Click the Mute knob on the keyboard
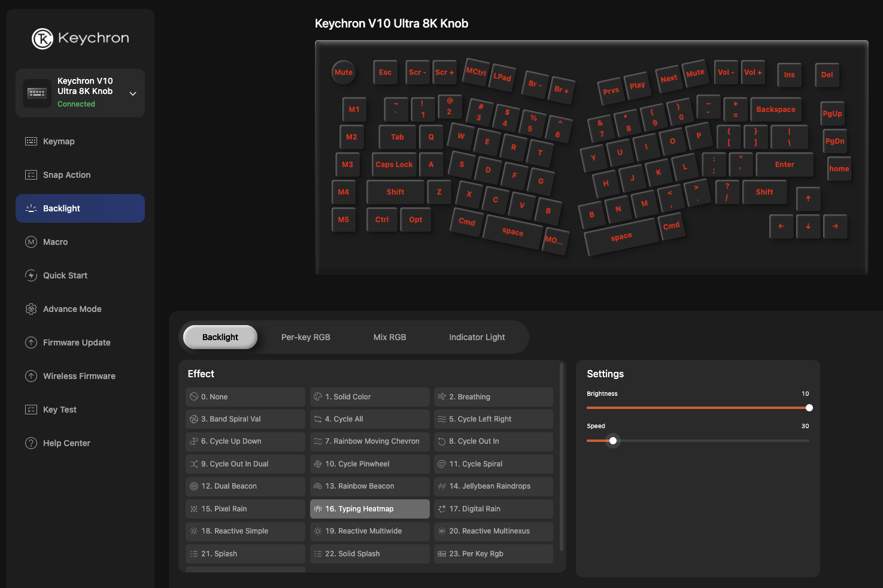 [344, 72]
